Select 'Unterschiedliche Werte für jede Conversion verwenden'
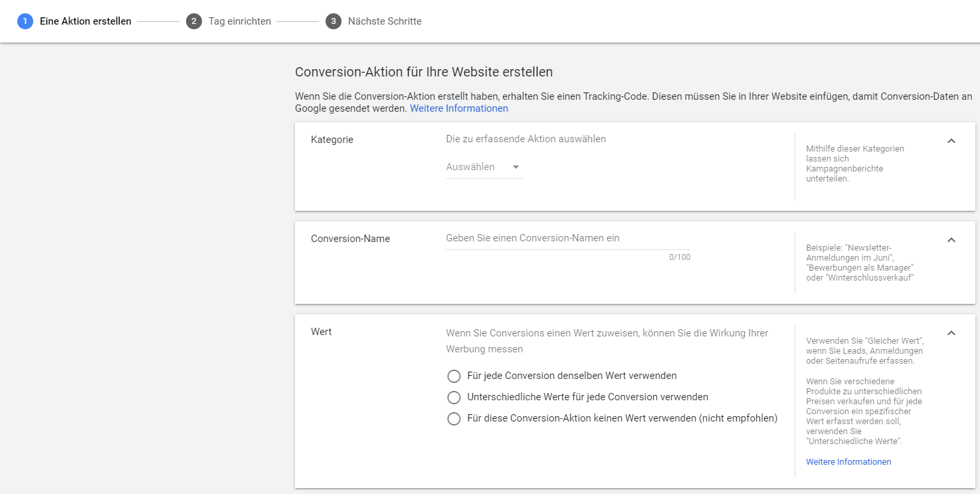 tap(578, 398)
